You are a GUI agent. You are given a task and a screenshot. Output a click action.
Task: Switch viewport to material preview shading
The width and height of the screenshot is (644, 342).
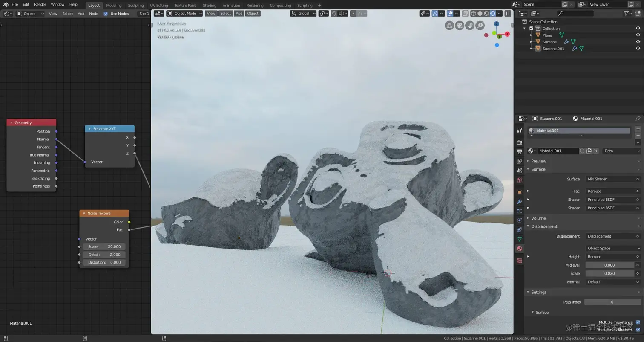(x=486, y=14)
